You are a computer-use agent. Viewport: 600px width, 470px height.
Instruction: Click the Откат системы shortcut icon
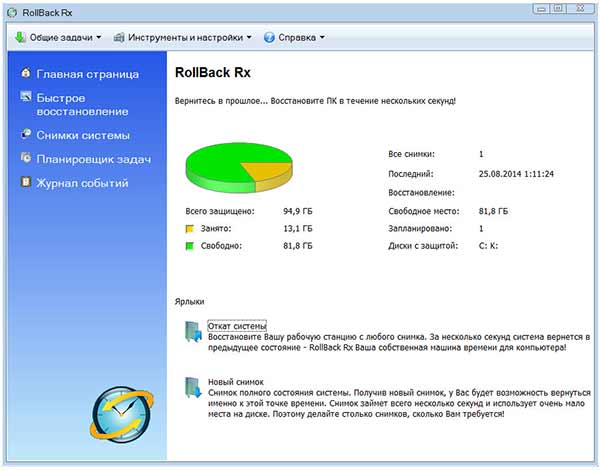[x=193, y=332]
